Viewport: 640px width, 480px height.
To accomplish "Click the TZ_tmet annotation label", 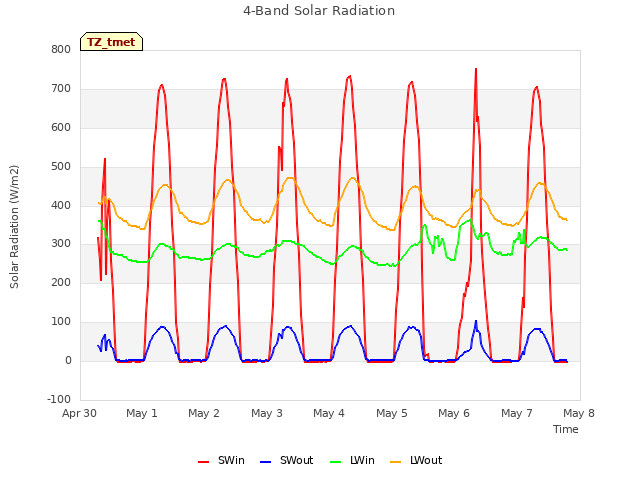I will (x=111, y=42).
